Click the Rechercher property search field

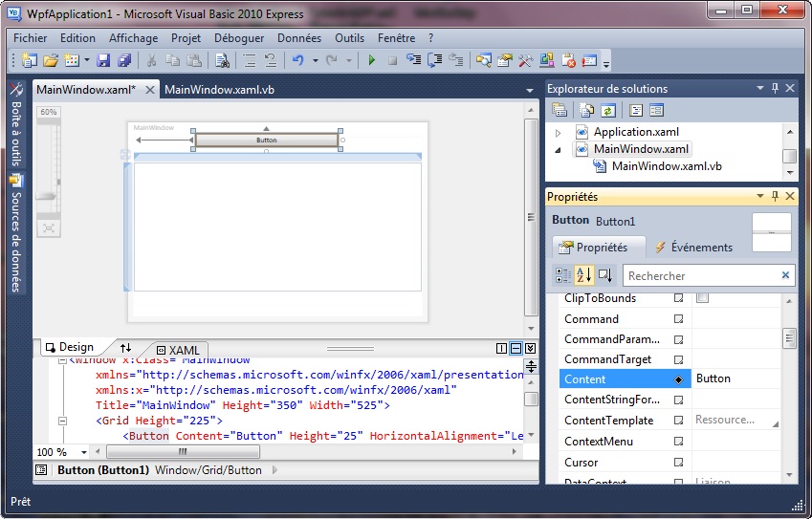tap(709, 275)
